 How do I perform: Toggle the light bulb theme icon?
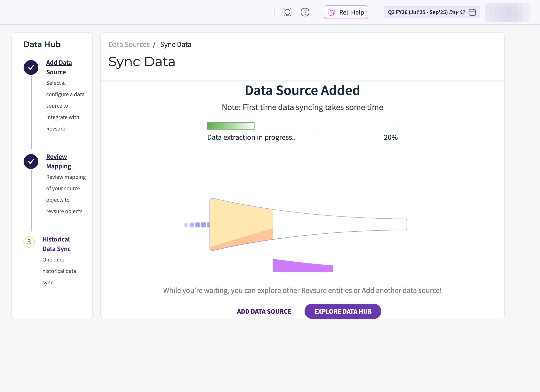287,12
